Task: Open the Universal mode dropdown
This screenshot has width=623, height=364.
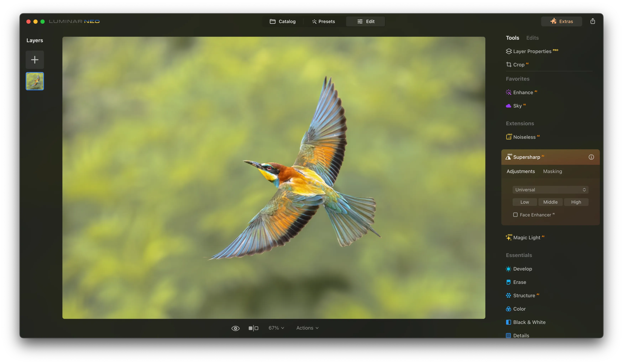Action: click(x=550, y=189)
